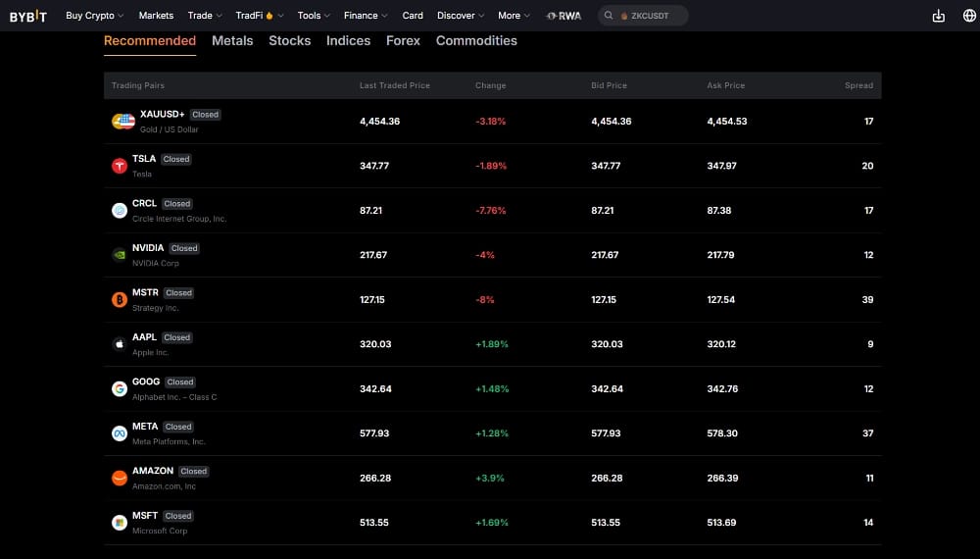Click the 513.55 last traded price
This screenshot has height=559, width=980.
pyautogui.click(x=373, y=523)
